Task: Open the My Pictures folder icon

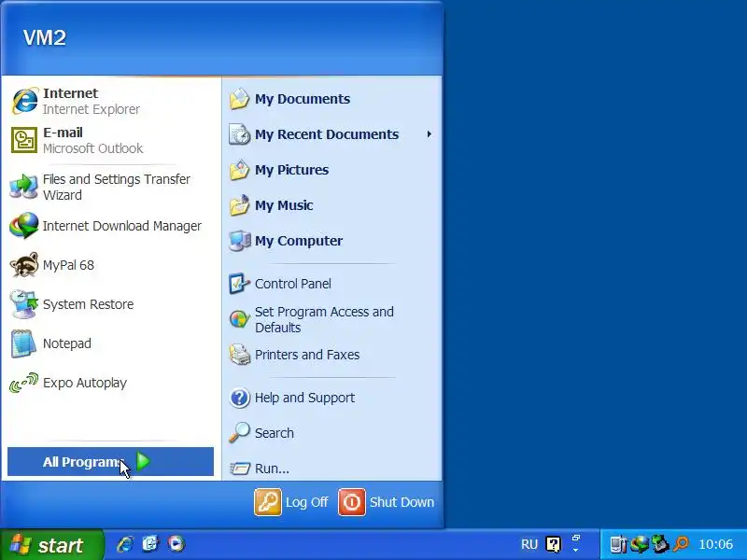Action: (x=239, y=170)
